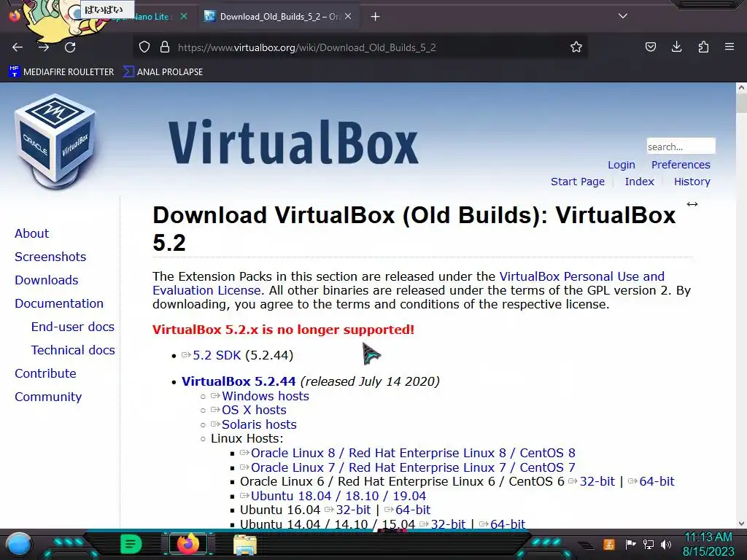Download Solaris hosts package
Viewport: 747px width, 560px height.
point(259,425)
